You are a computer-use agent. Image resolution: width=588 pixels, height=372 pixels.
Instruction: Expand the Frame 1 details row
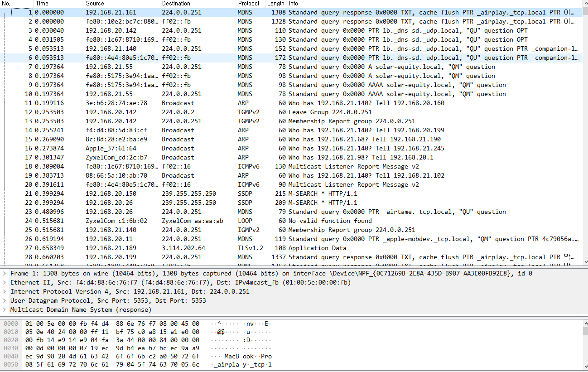[x=5, y=273]
